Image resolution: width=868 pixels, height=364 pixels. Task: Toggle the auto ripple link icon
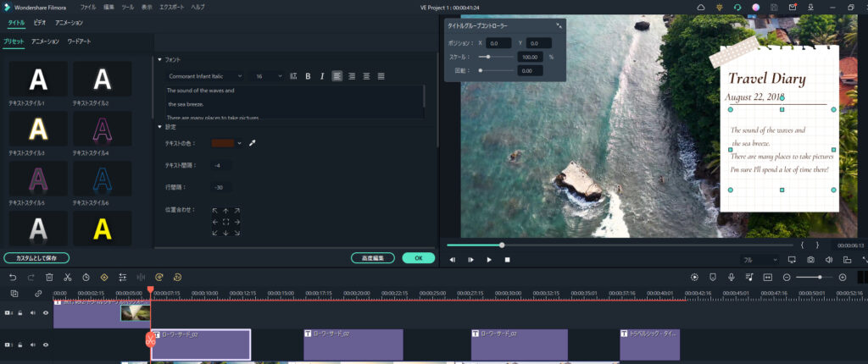pos(38,294)
